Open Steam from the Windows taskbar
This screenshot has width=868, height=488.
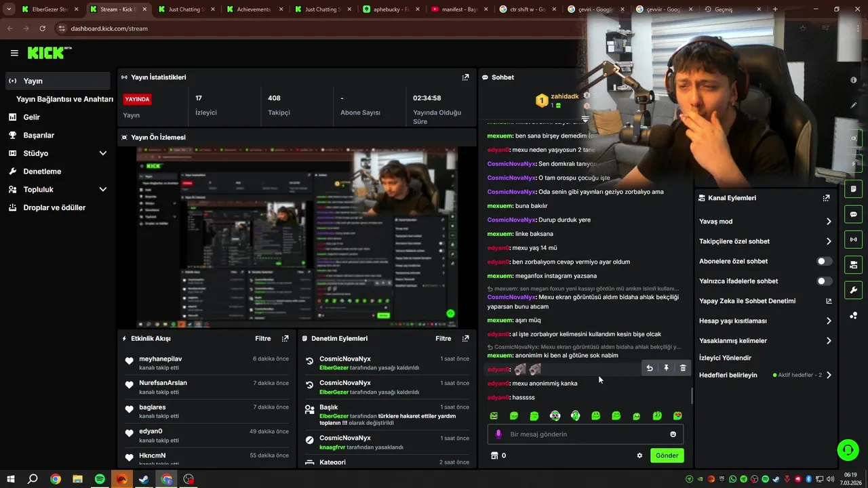(144, 479)
